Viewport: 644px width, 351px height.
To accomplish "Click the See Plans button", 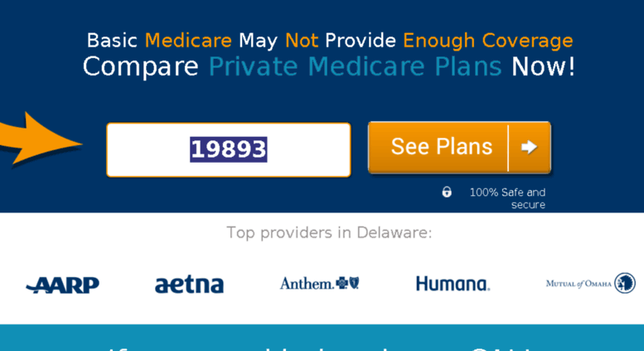I will click(x=459, y=148).
